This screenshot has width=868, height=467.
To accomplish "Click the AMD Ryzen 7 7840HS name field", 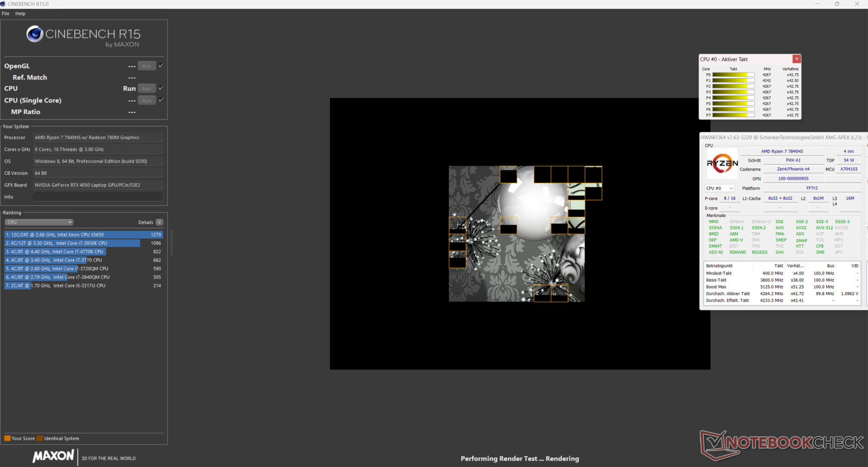I will coord(782,151).
